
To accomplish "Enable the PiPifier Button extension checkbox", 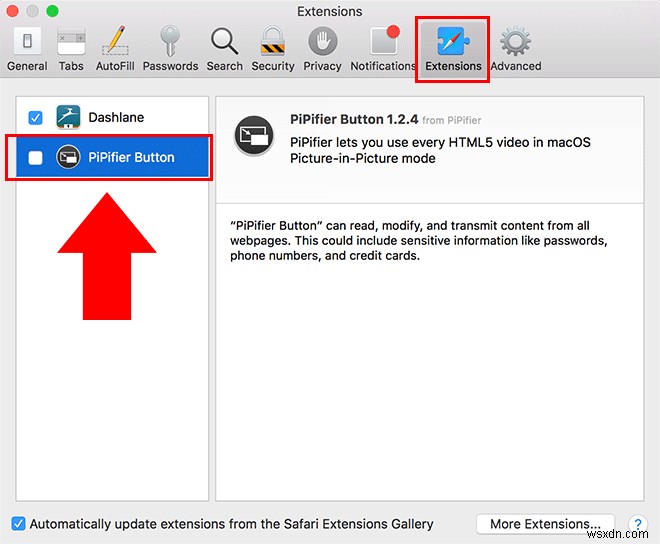I will click(x=35, y=158).
